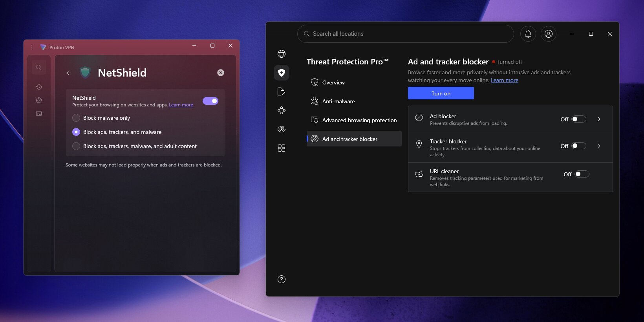The image size is (644, 322).
Task: Enable the Ad blocker toggle
Action: pyautogui.click(x=579, y=119)
